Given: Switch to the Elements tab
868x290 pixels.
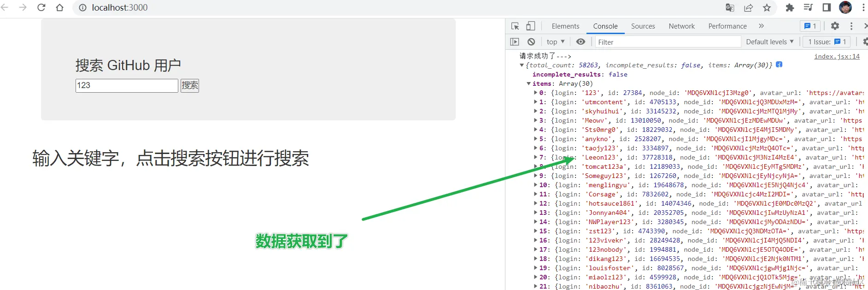Looking at the screenshot, I should coord(565,26).
